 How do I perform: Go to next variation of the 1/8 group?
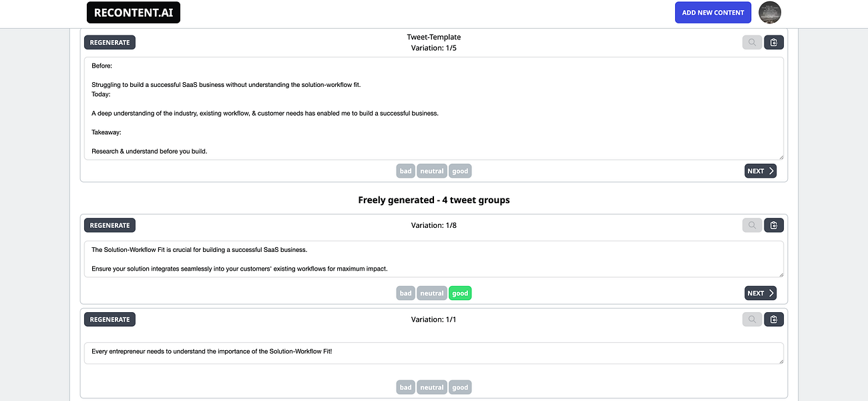[x=761, y=293]
